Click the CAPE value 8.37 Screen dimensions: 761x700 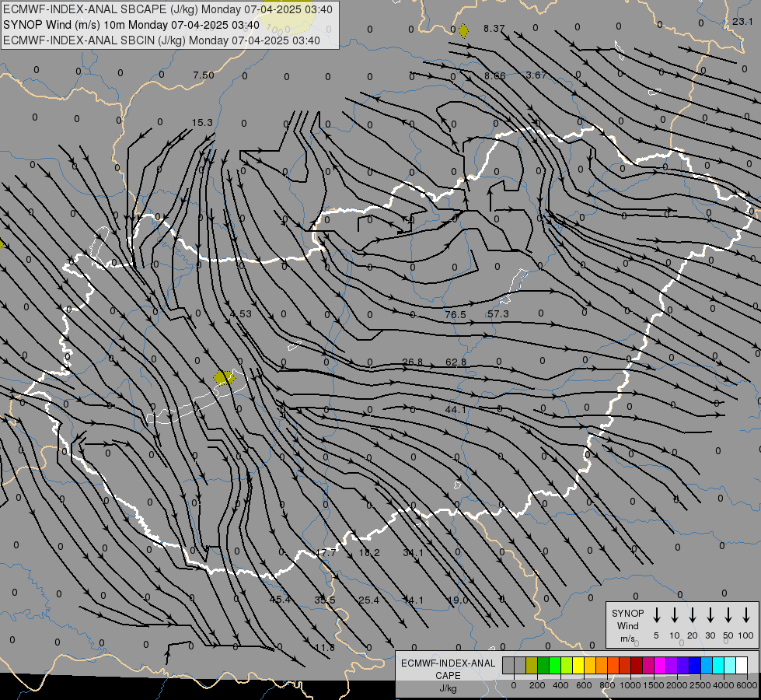click(x=494, y=29)
